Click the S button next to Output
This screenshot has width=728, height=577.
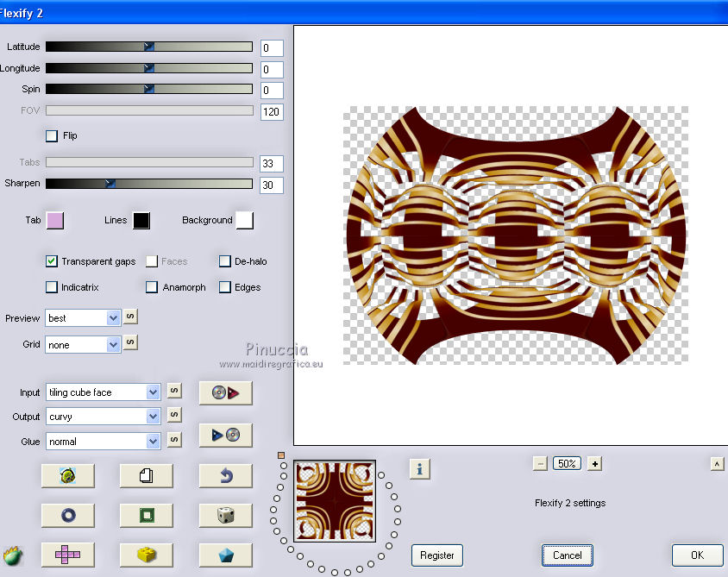point(174,414)
